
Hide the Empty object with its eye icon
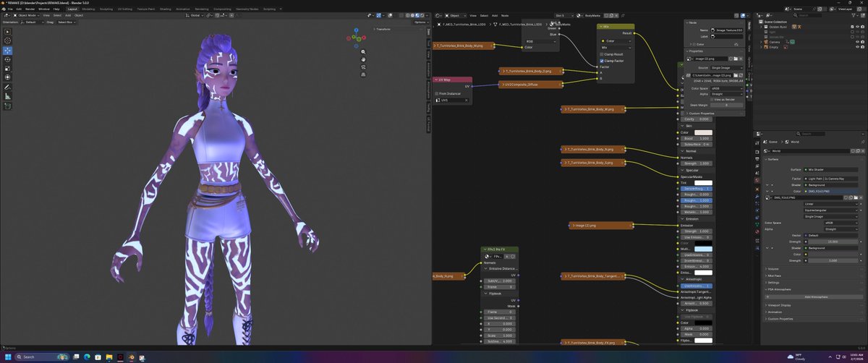coord(856,47)
